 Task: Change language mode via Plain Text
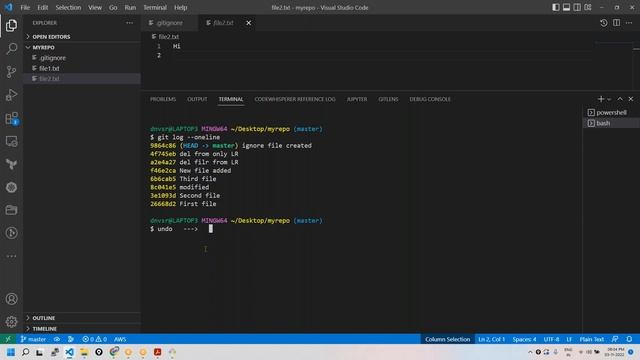(x=591, y=339)
